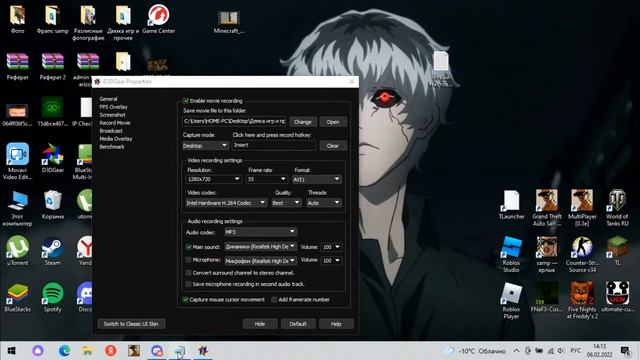Toggle Capture mouse cursor movement checkbox
This screenshot has height=360, width=640.
coord(185,300)
